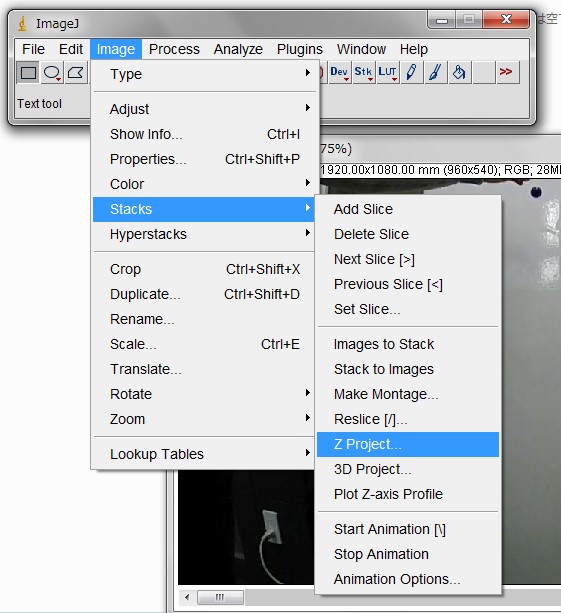The width and height of the screenshot is (561, 613).
Task: Select Delete Slice in Stacks submenu
Action: pos(408,234)
